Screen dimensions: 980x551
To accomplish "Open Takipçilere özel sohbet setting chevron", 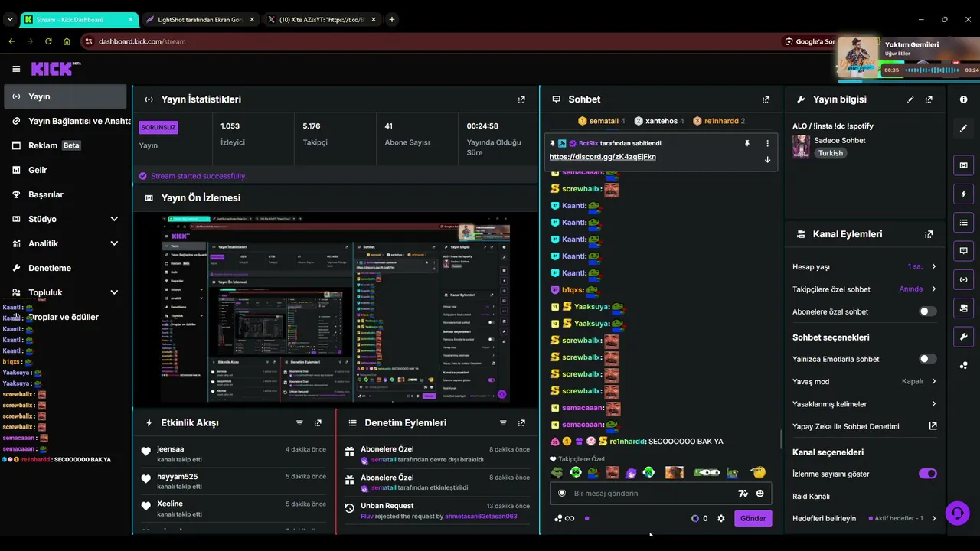I will [x=933, y=289].
